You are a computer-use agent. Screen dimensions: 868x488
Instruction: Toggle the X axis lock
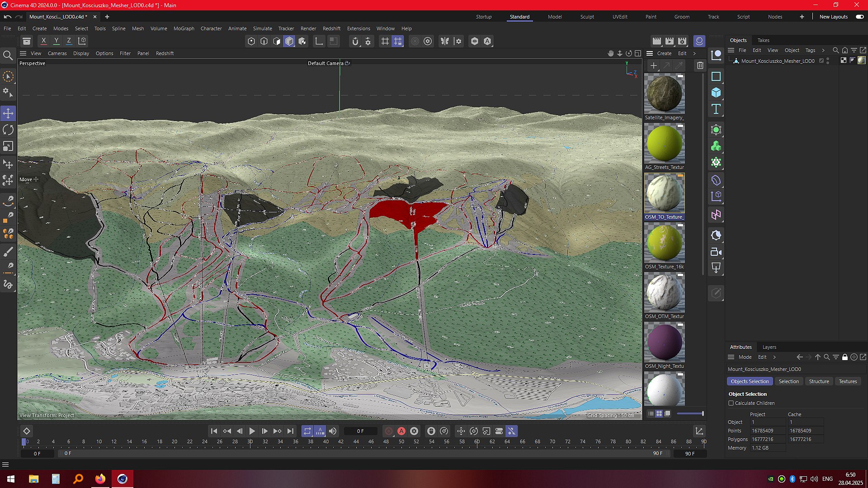[x=44, y=41]
